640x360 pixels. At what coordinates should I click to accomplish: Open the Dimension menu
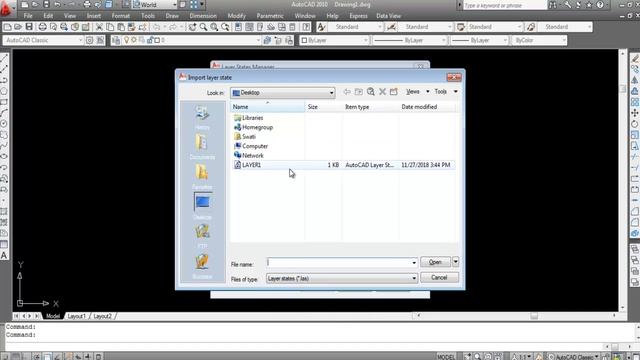tap(203, 16)
